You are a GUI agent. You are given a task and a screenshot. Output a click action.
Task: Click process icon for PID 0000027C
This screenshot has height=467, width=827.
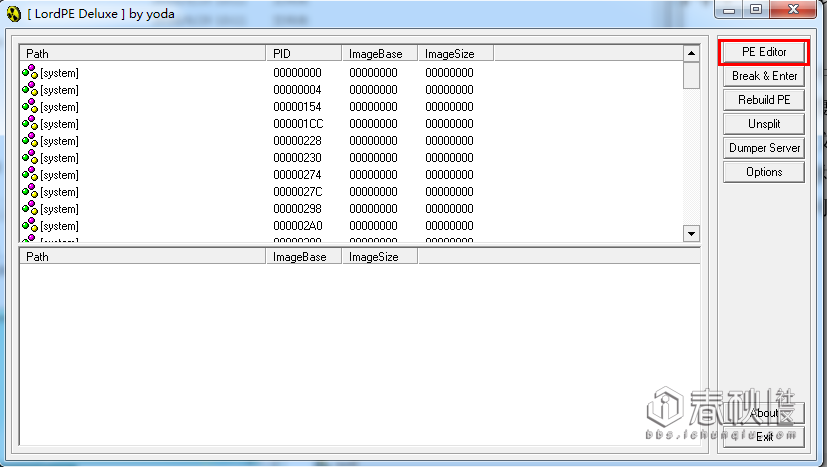point(30,191)
